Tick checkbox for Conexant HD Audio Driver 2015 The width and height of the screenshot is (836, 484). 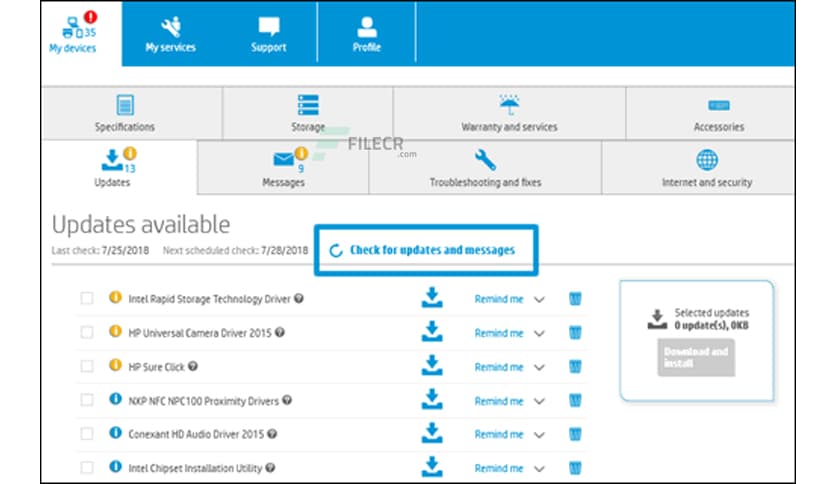87,434
